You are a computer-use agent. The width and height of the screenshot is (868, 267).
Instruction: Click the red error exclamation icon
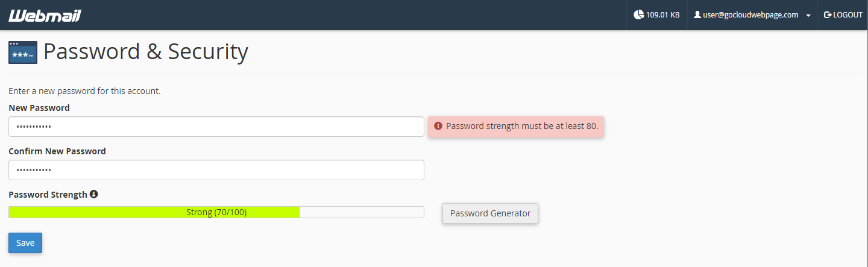pyautogui.click(x=438, y=127)
